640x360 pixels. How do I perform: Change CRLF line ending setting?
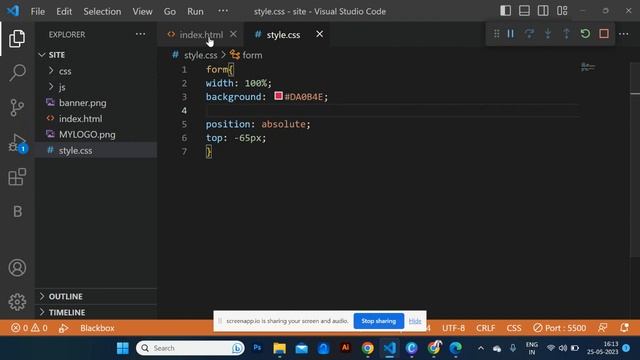[x=485, y=328]
